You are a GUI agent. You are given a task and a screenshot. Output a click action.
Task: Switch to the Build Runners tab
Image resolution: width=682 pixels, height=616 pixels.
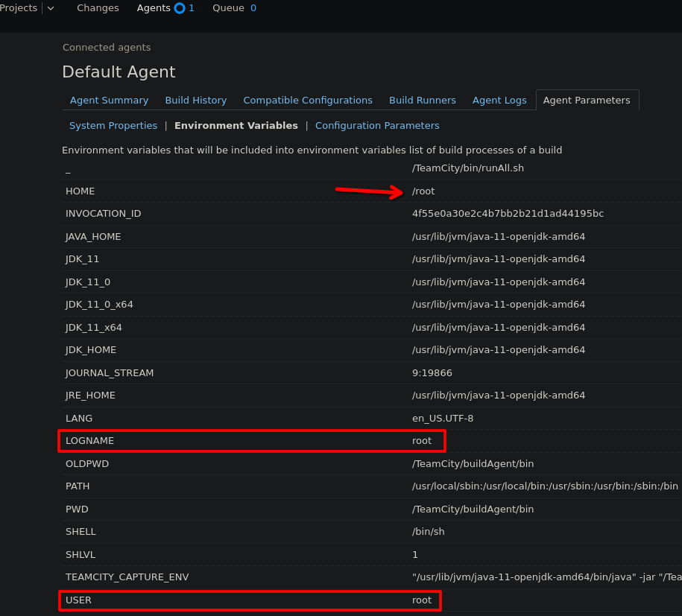(422, 101)
